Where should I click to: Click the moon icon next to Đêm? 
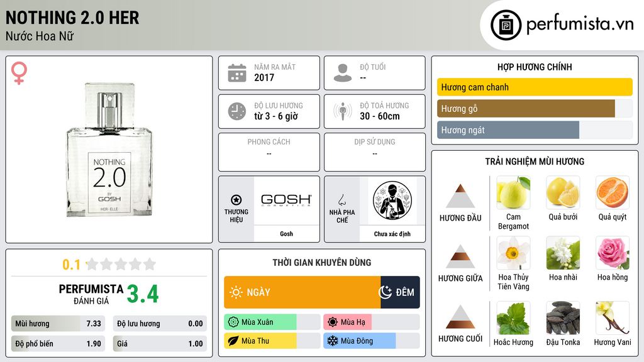(386, 292)
